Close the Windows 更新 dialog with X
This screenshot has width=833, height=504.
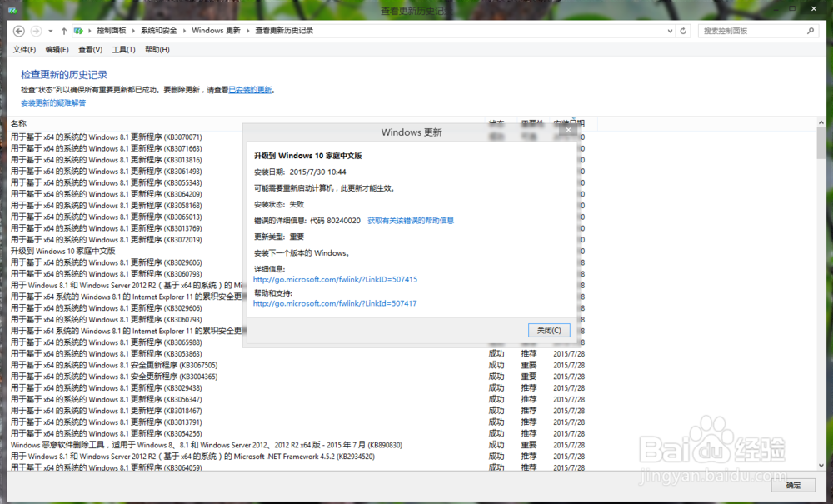click(x=568, y=130)
